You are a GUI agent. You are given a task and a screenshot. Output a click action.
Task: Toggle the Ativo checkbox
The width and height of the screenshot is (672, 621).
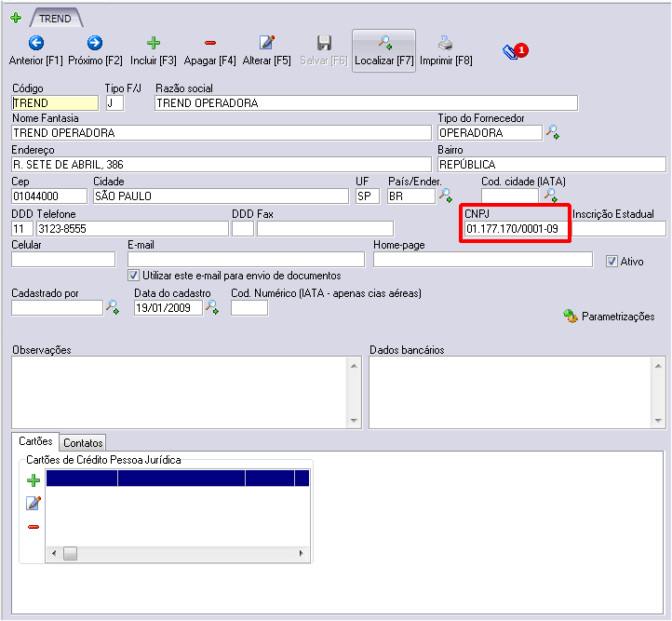point(612,262)
